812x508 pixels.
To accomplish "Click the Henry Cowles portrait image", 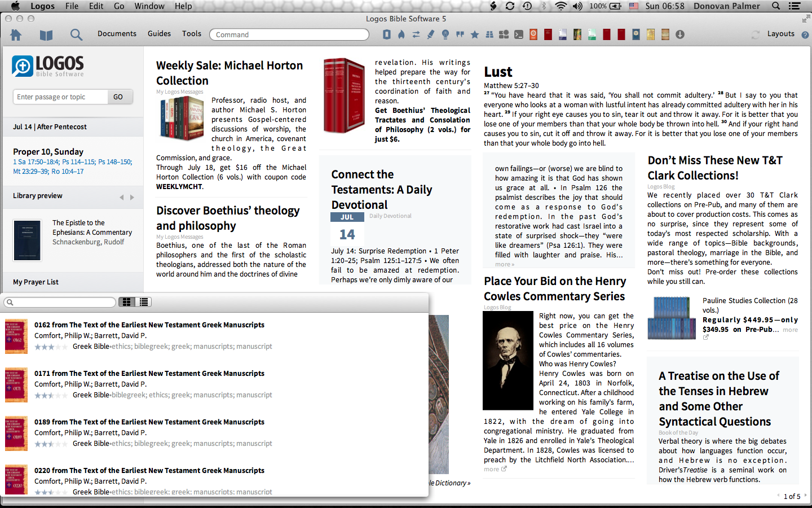I will pyautogui.click(x=508, y=361).
